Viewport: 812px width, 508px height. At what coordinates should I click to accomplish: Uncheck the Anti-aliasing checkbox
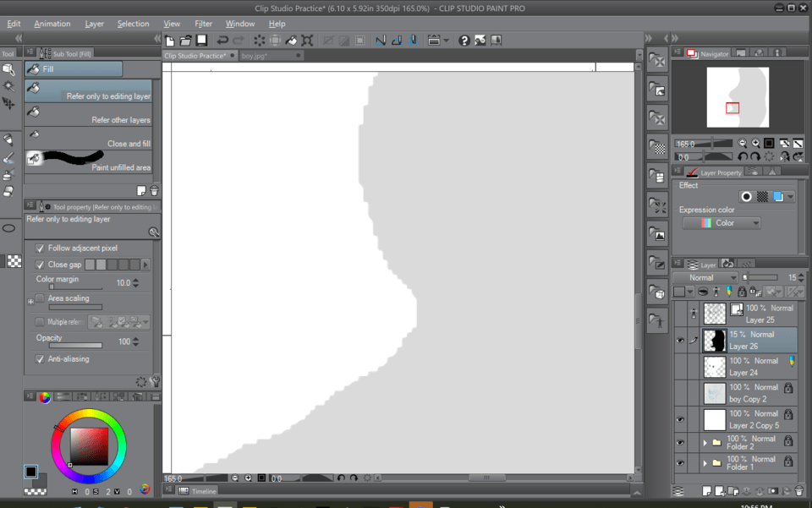40,359
